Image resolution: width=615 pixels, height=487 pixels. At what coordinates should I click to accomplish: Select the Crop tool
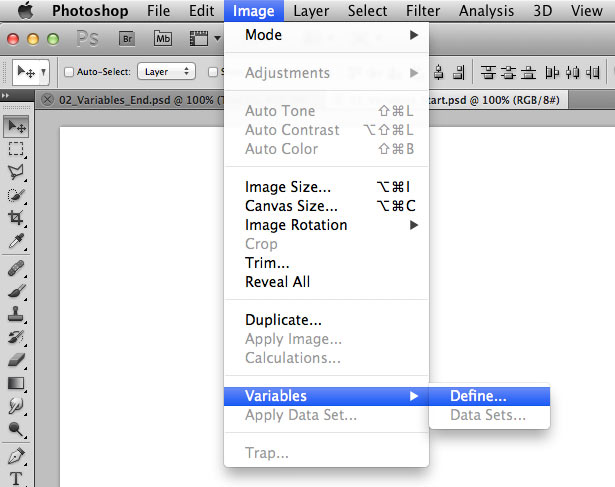tap(16, 218)
